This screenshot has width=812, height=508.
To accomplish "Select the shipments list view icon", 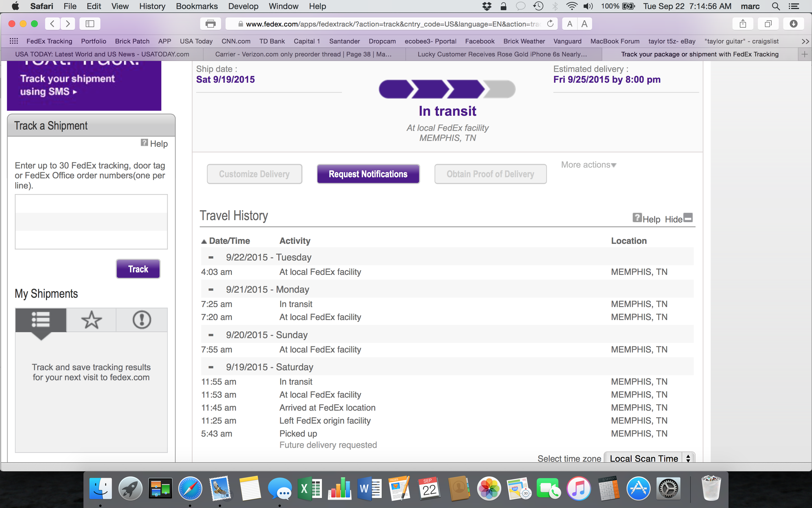I will pos(41,319).
